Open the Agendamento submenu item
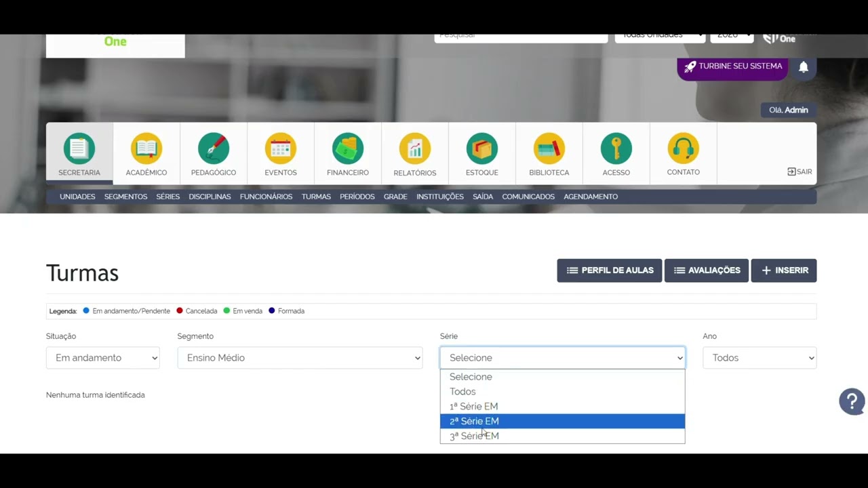The image size is (868, 488). 591,197
